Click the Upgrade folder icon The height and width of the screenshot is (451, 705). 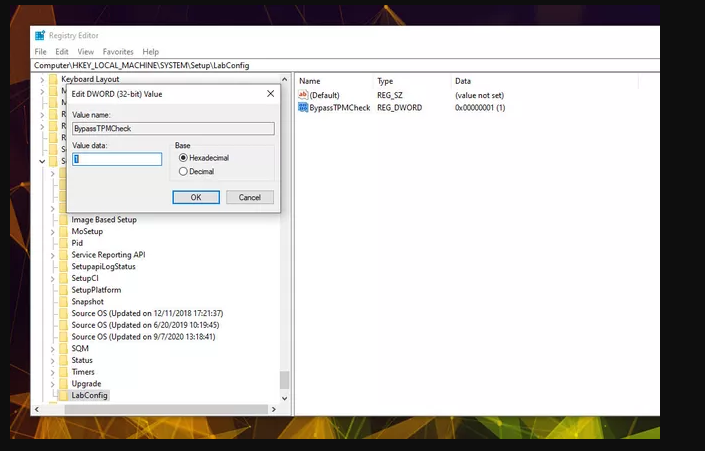tap(64, 384)
